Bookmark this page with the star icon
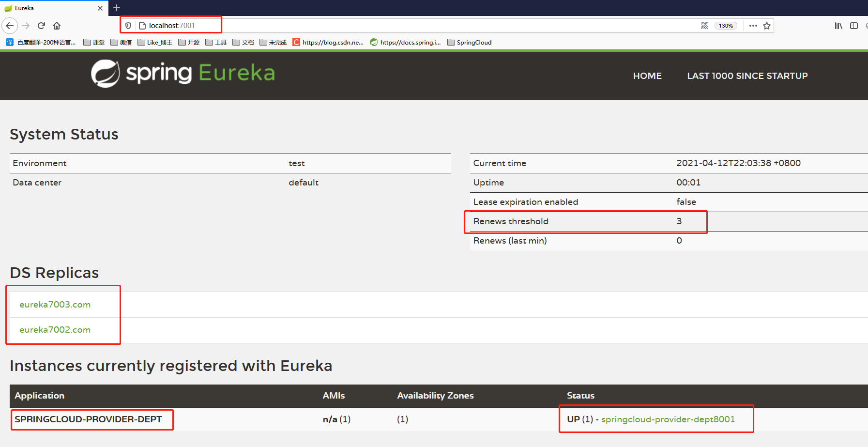Viewport: 868px width, 447px height. (x=767, y=26)
